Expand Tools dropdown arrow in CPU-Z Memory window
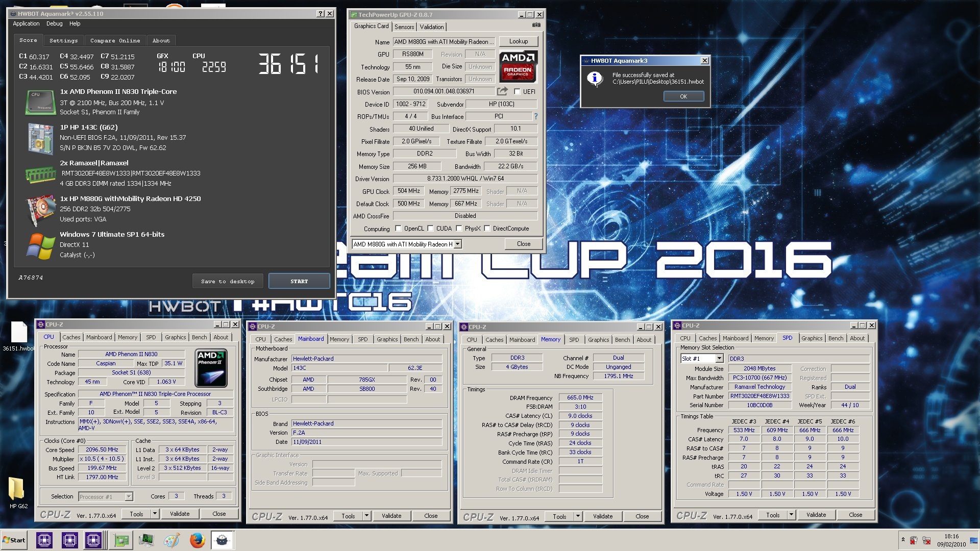 578,516
